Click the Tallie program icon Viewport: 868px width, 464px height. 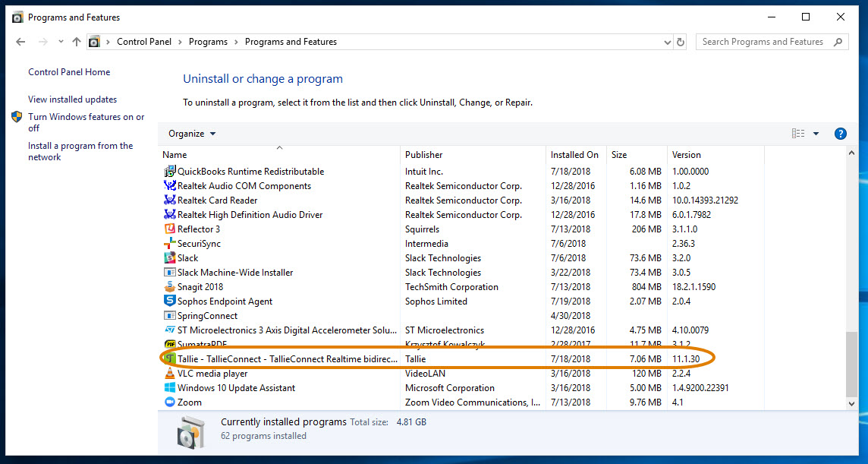171,358
